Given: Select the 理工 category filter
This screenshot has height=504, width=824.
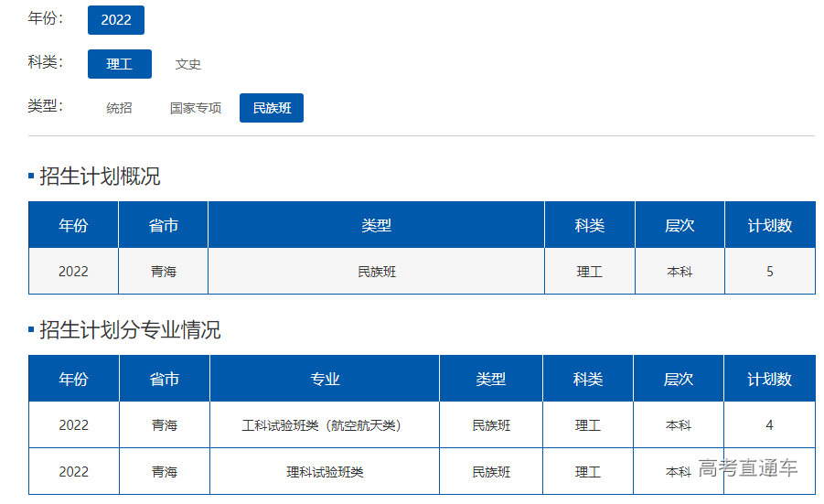Looking at the screenshot, I should 120,64.
